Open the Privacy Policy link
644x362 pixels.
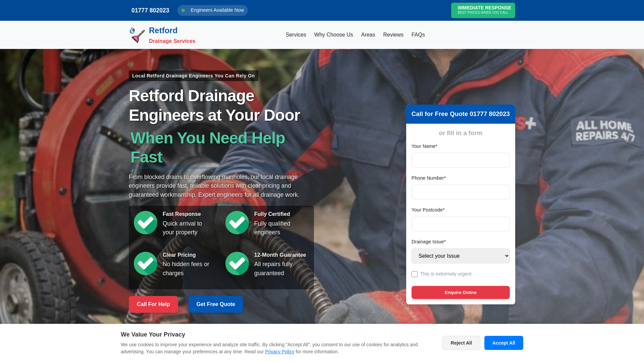pos(279,352)
